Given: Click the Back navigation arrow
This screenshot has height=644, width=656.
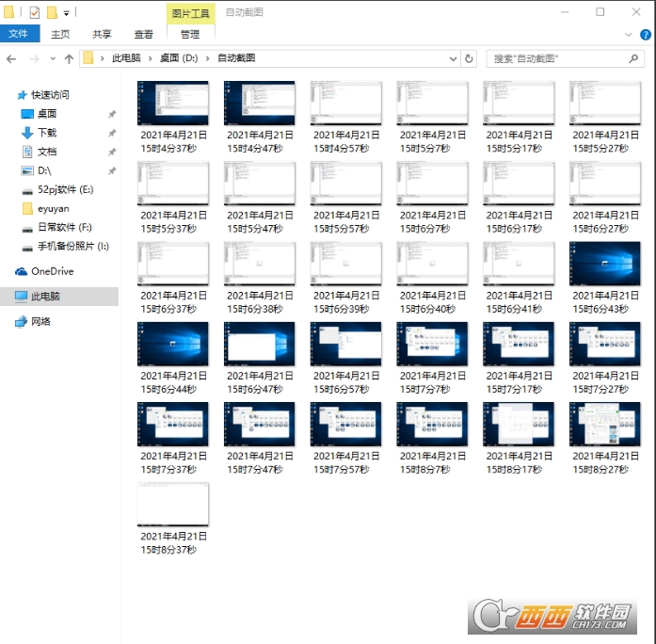Looking at the screenshot, I should (x=11, y=58).
